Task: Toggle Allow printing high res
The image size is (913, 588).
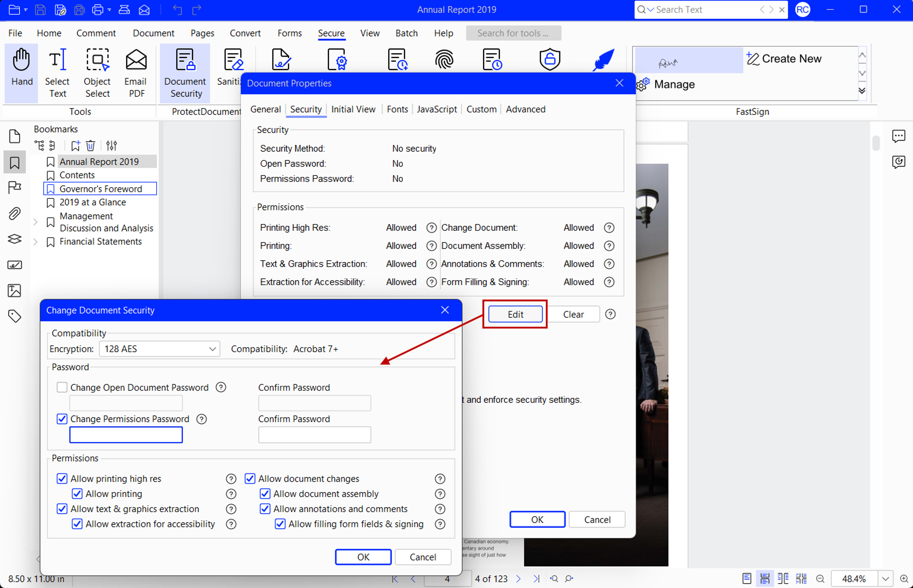Action: click(x=62, y=479)
